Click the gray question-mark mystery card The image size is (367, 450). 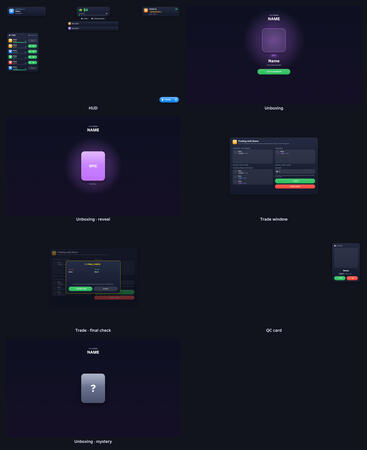93,388
